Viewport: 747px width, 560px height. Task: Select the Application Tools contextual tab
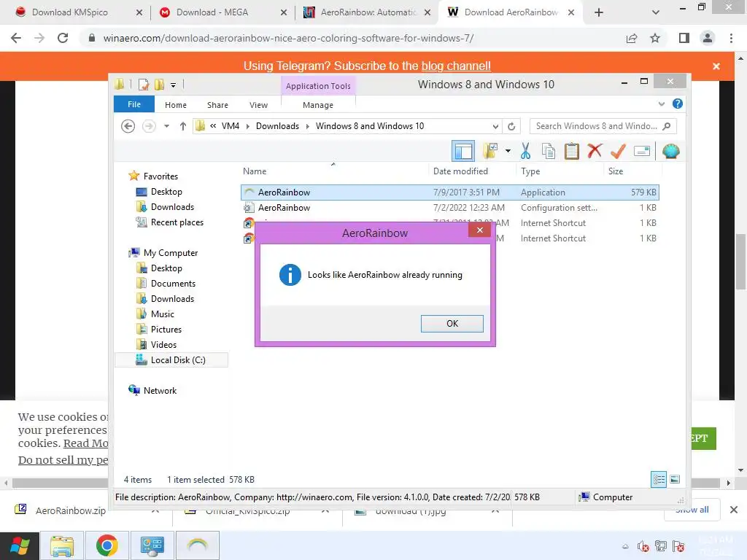point(318,86)
